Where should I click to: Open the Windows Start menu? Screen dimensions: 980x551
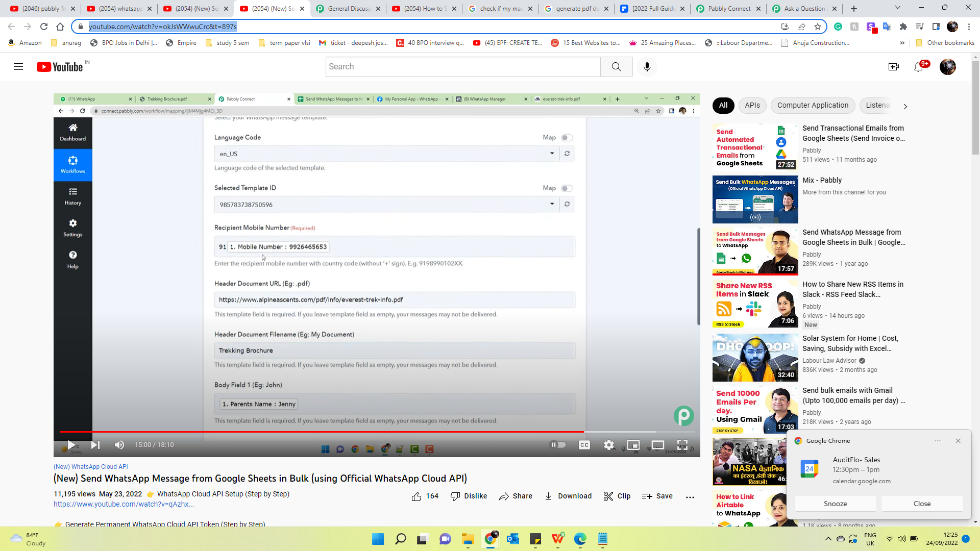378,539
